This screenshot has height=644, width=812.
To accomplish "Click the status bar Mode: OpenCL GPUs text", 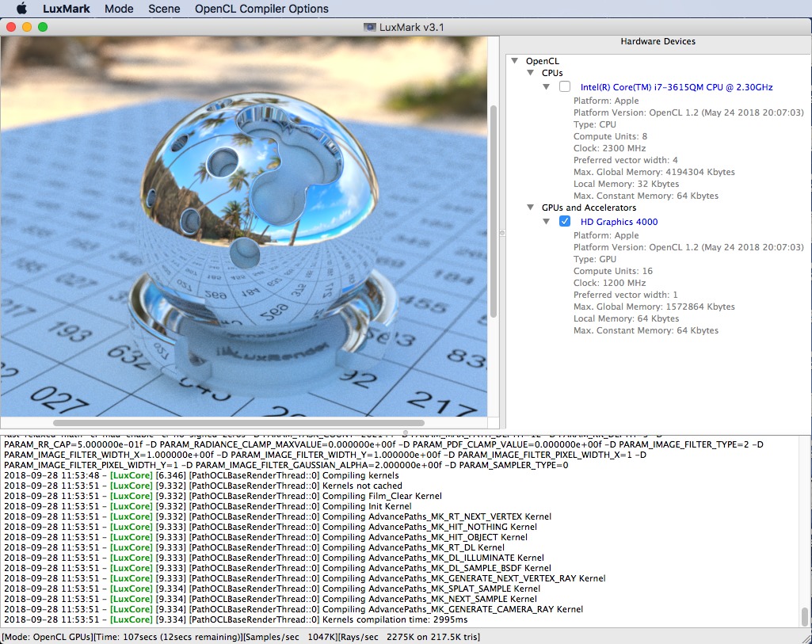I will point(47,637).
